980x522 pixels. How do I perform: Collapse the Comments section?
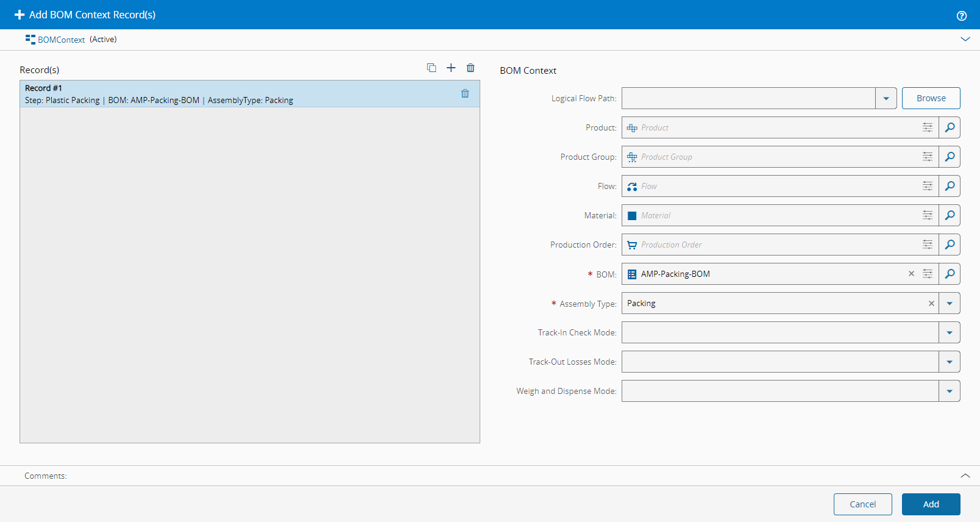(965, 476)
